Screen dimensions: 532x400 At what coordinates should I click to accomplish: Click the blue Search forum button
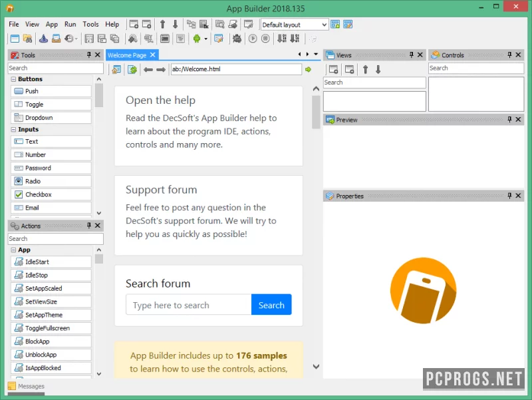271,305
